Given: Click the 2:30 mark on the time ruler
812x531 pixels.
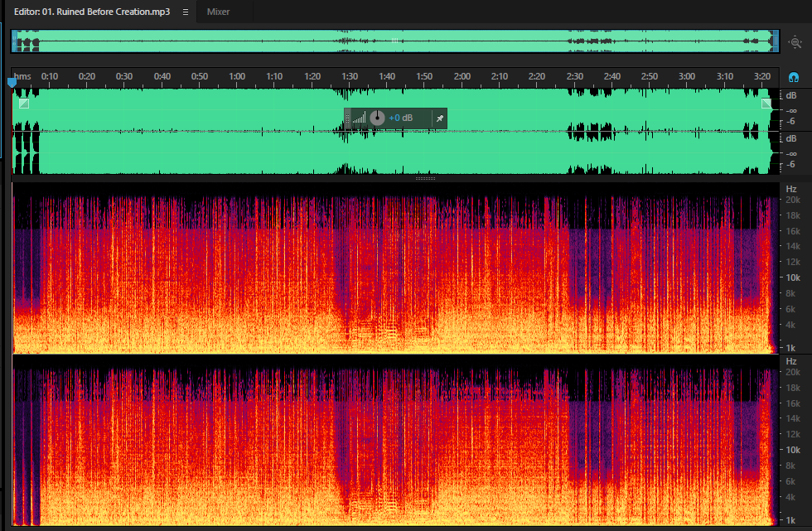Looking at the screenshot, I should [575, 76].
